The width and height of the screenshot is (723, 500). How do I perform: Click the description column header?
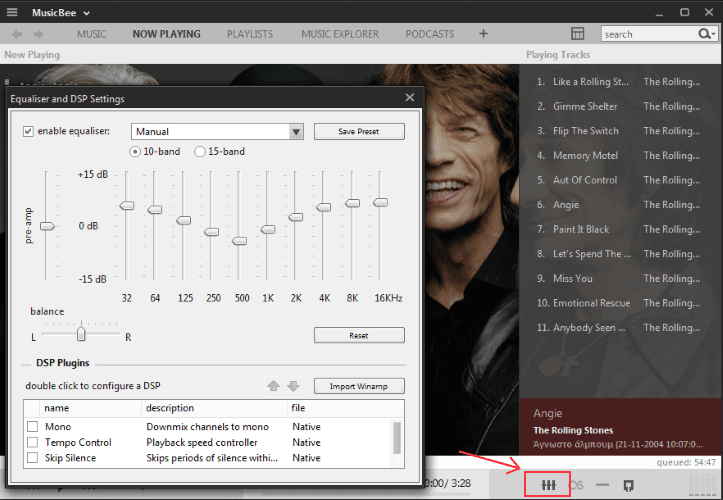pyautogui.click(x=214, y=408)
